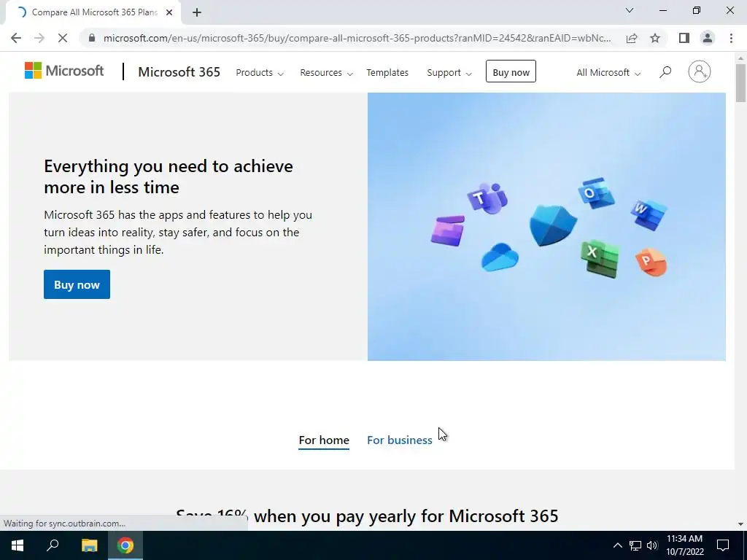Click the page vertical scrollbar thumb
Screen dimensions: 747x560
click(x=740, y=82)
